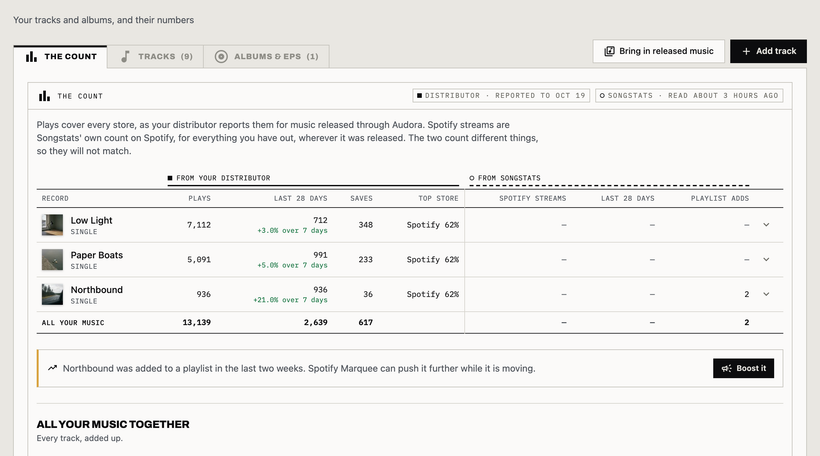Click Low Light saves value 348
Screen dimensions: 820x456
pos(366,225)
